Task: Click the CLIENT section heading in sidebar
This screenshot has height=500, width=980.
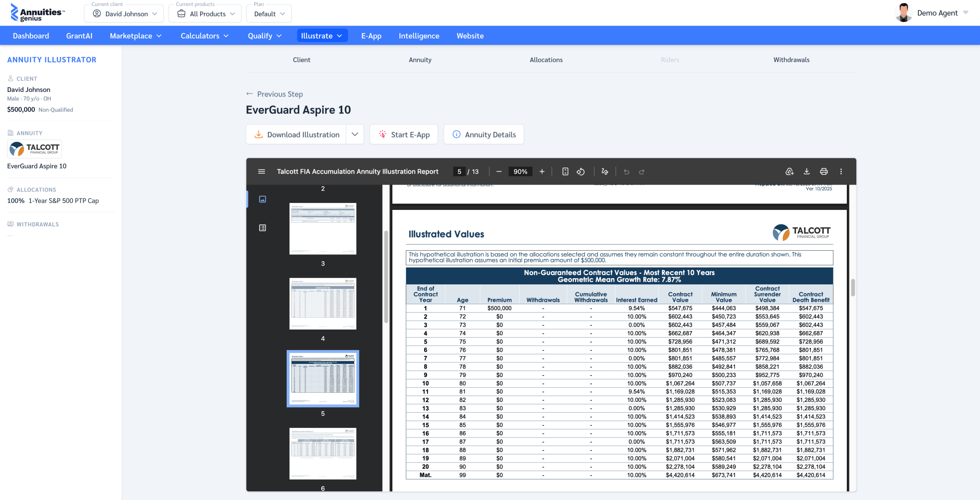Action: point(27,79)
